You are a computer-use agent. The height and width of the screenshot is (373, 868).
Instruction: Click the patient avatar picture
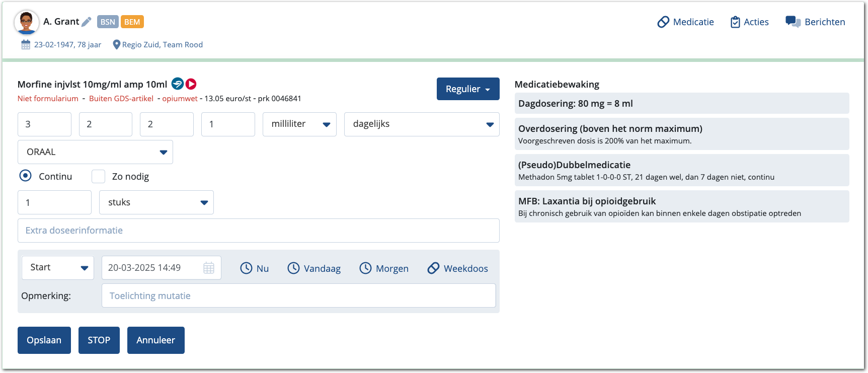click(26, 22)
